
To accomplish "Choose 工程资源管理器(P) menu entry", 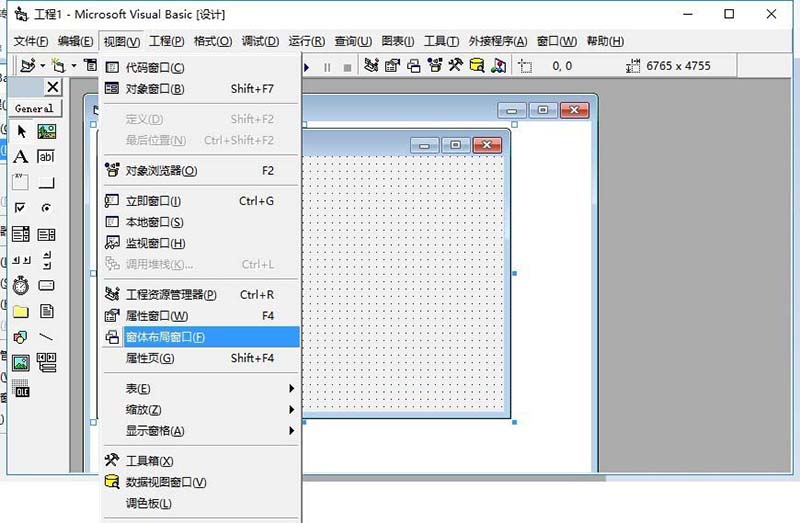I will click(x=202, y=294).
